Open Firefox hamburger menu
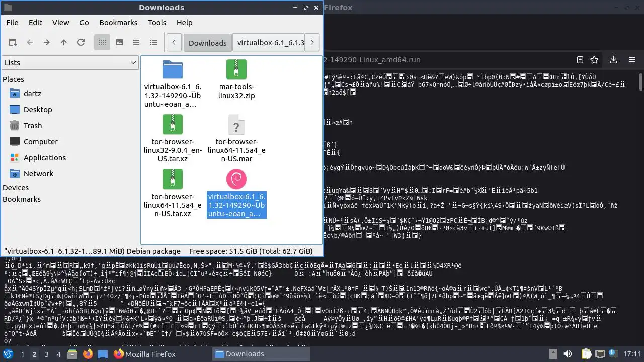Viewport: 644px width, 362px height. [x=632, y=60]
